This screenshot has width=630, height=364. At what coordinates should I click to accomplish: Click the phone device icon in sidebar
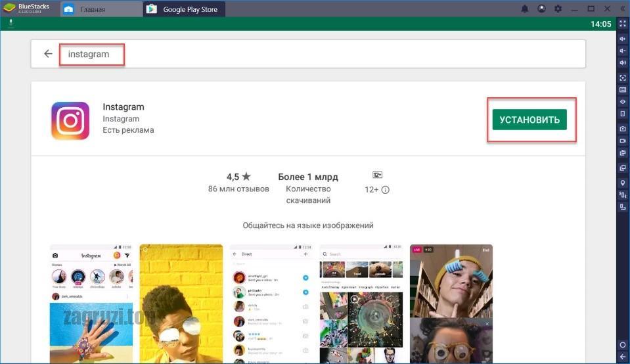tap(622, 114)
